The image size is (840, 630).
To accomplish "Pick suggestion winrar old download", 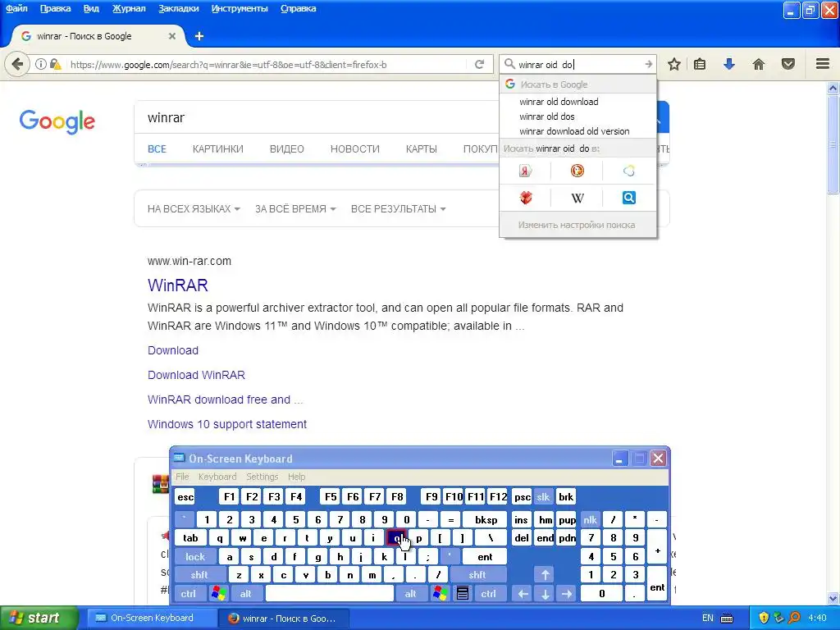I will 578,102.
